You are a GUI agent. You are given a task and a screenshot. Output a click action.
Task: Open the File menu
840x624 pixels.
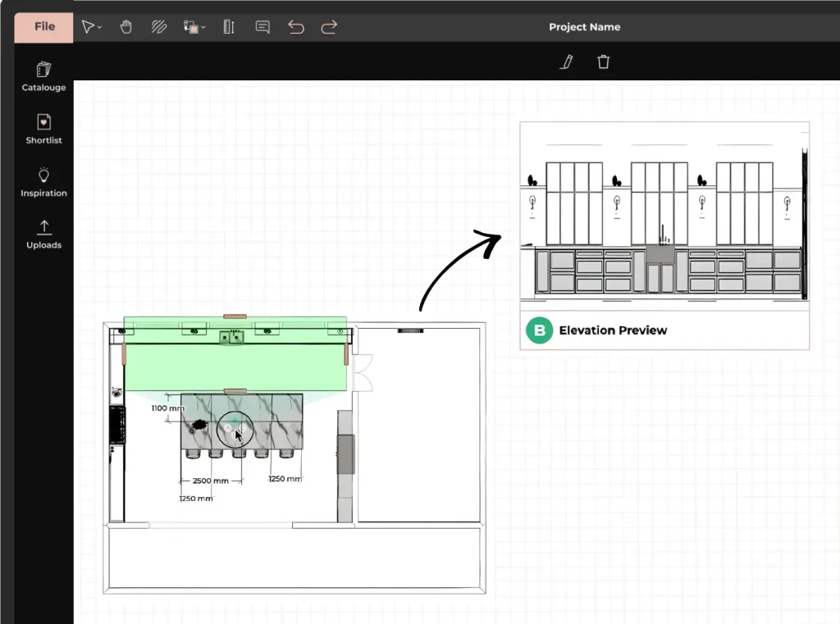(44, 26)
